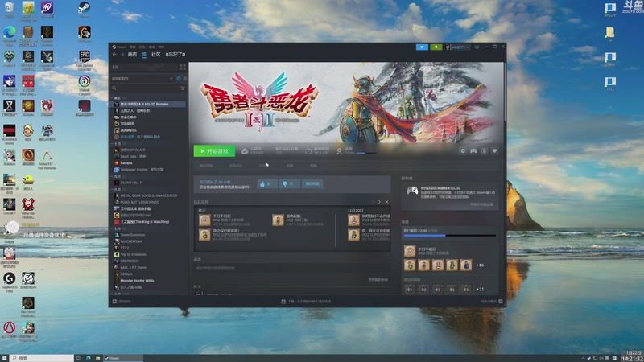The height and width of the screenshot is (362, 644).
Task: Open the Steam menu in the title bar
Action: 120,47
